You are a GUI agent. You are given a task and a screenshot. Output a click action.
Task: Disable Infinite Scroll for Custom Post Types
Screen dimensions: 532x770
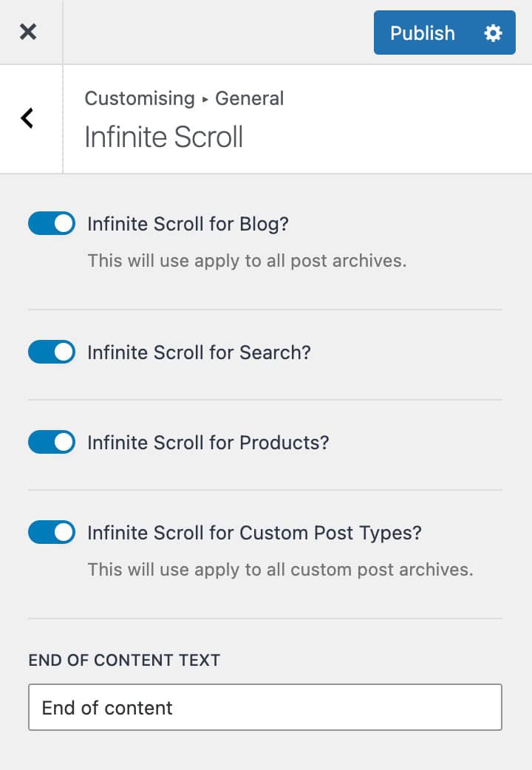click(51, 532)
